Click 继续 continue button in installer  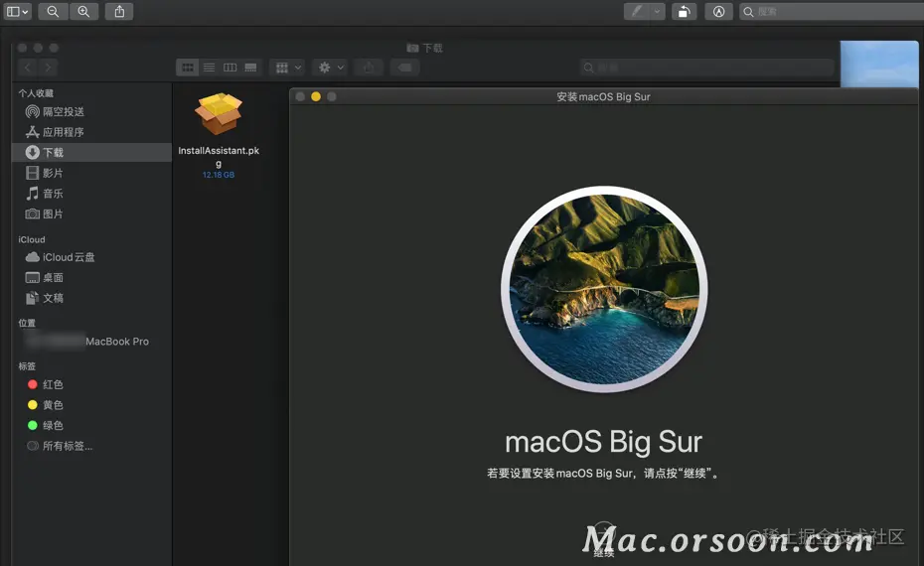[x=603, y=539]
